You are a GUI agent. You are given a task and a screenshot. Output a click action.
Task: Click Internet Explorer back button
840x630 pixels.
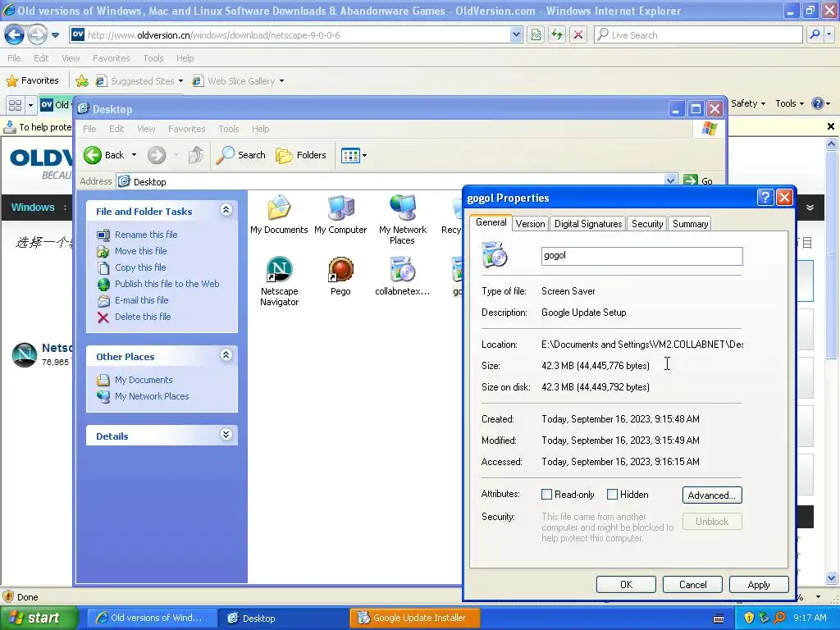(15, 34)
